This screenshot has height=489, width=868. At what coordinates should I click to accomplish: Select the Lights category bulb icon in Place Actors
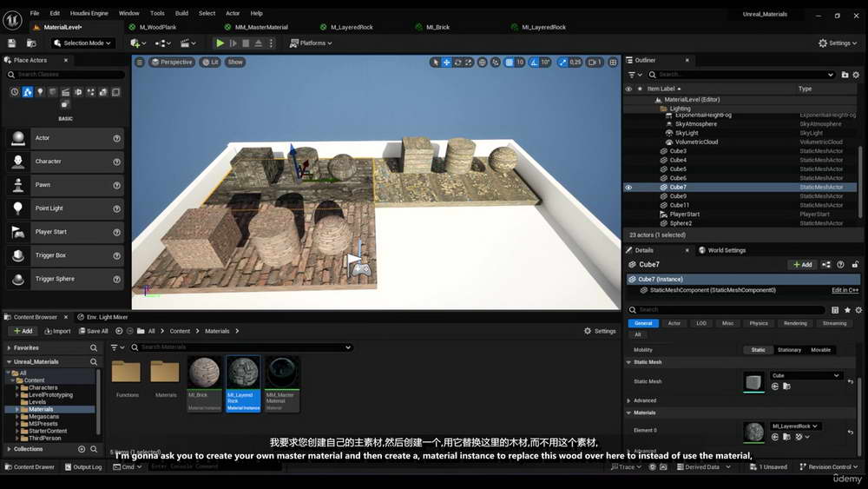coord(40,92)
